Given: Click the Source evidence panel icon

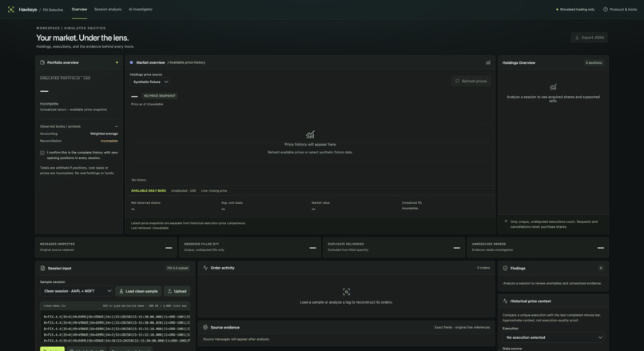Looking at the screenshot, I should pos(205,328).
